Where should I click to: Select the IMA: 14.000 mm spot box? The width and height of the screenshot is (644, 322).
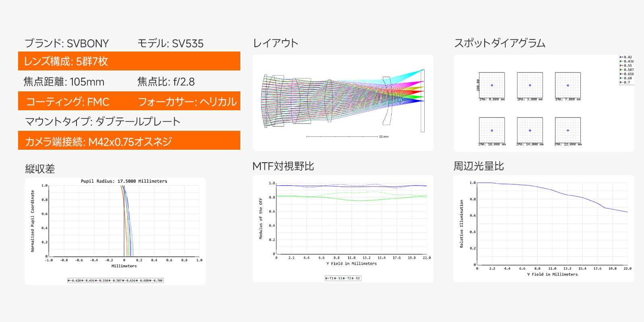click(530, 130)
